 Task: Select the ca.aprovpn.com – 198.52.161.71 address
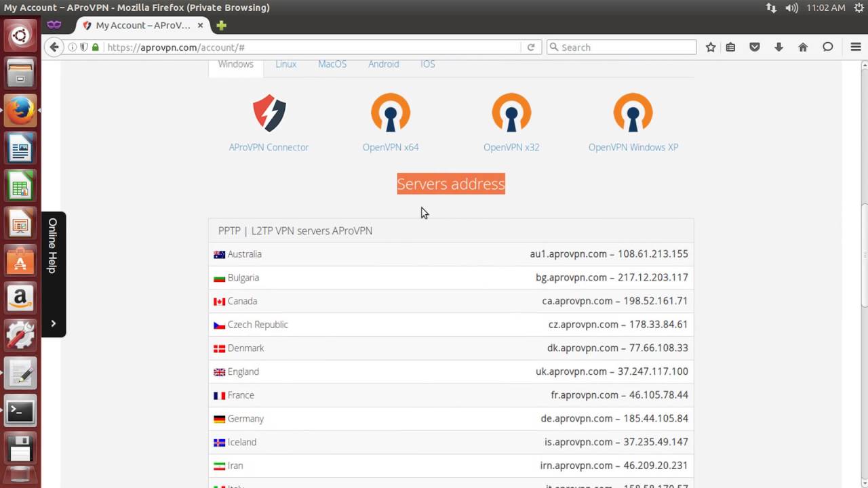pyautogui.click(x=615, y=301)
